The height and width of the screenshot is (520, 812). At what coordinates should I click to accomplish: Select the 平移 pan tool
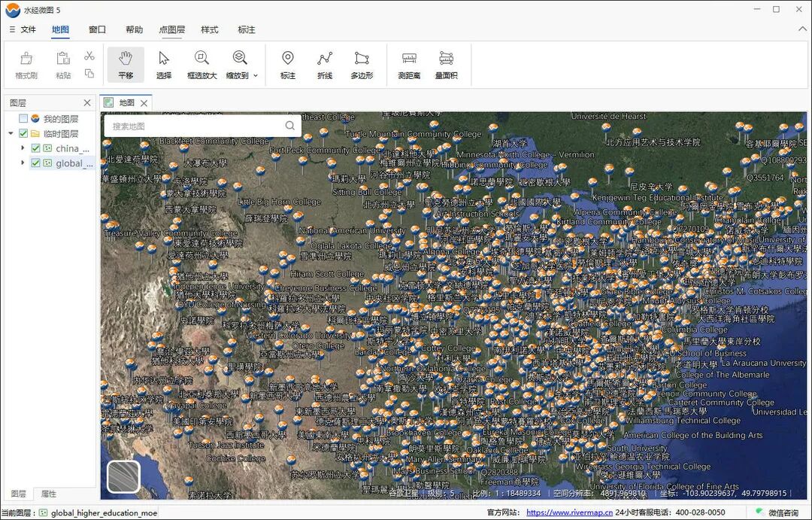pos(126,65)
